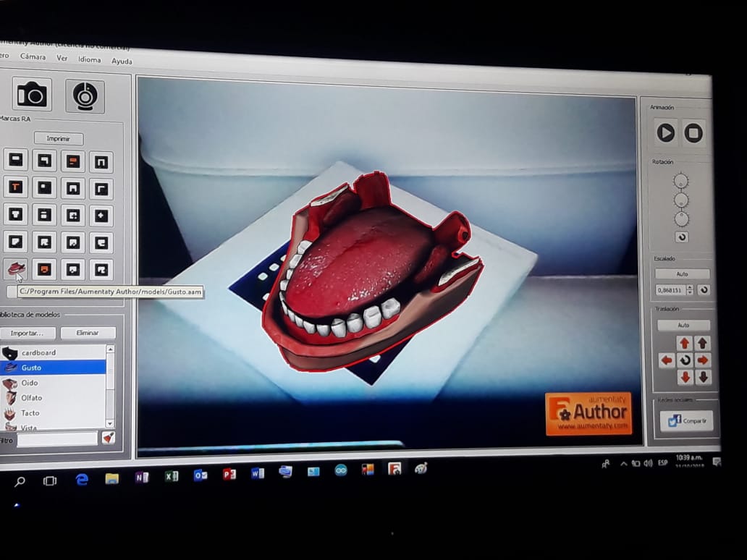Click the Eliminar button
747x560 pixels.
coord(88,332)
